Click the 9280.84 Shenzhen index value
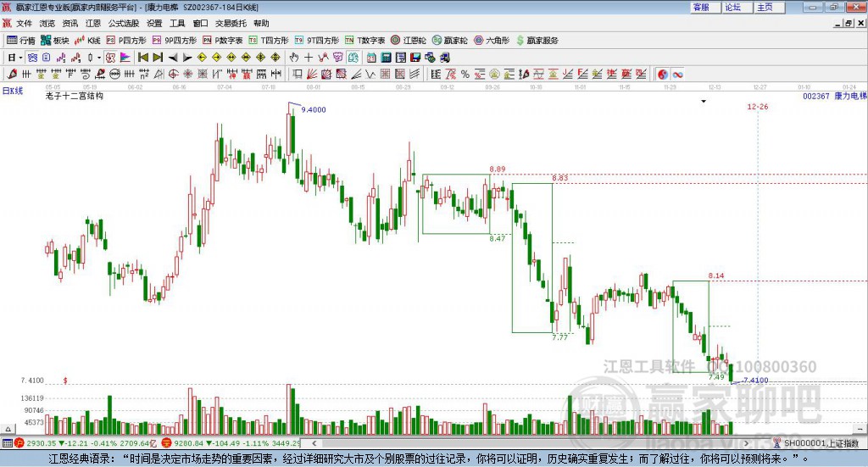Screen dimensions: 868x467 pos(188,443)
